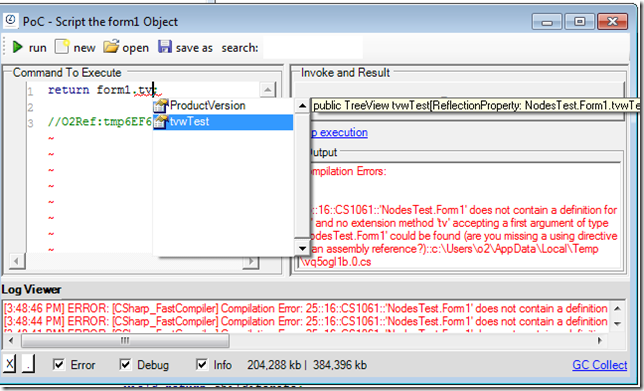Click the X button in log viewer footer
The image size is (644, 391).
pyautogui.click(x=10, y=364)
